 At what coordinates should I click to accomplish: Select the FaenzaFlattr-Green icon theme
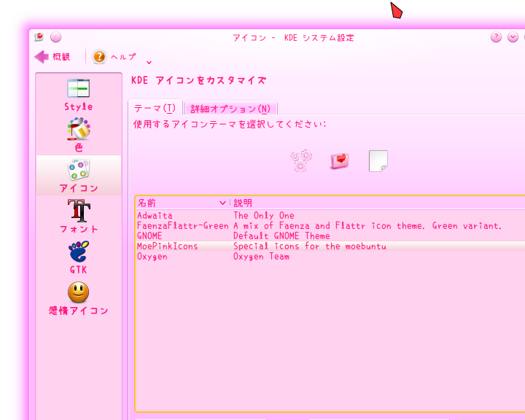point(331,226)
